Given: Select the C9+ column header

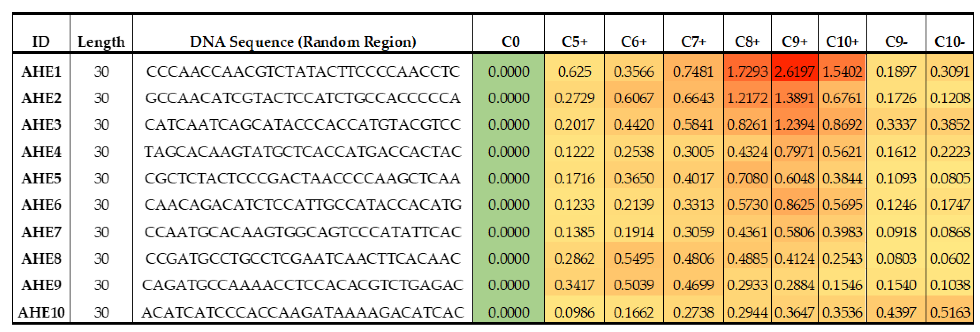Looking at the screenshot, I should click(x=794, y=41).
